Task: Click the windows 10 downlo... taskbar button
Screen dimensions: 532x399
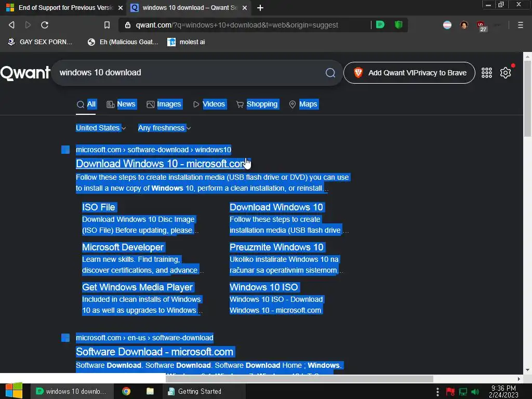Action: click(71, 391)
